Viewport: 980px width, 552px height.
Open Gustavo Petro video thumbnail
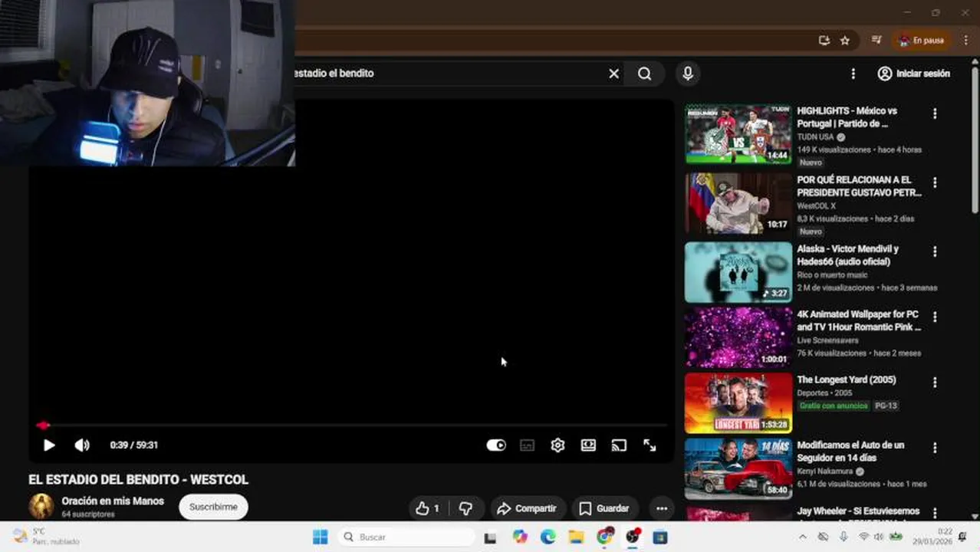[738, 203]
